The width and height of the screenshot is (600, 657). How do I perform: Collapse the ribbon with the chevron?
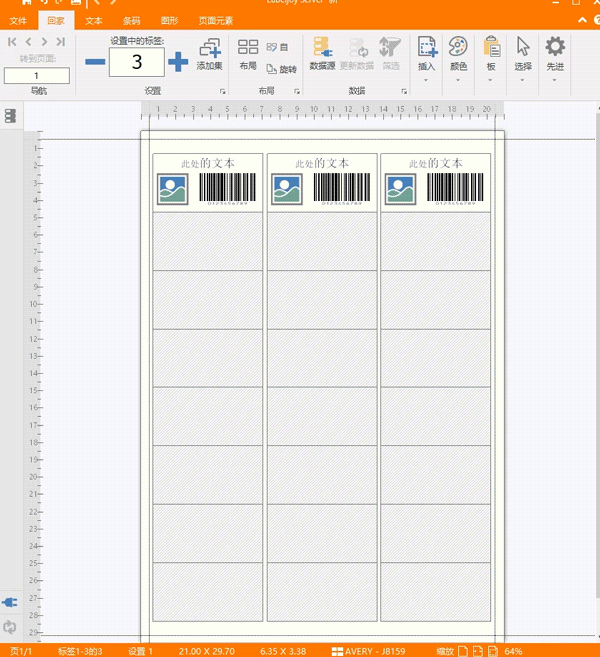click(x=582, y=20)
